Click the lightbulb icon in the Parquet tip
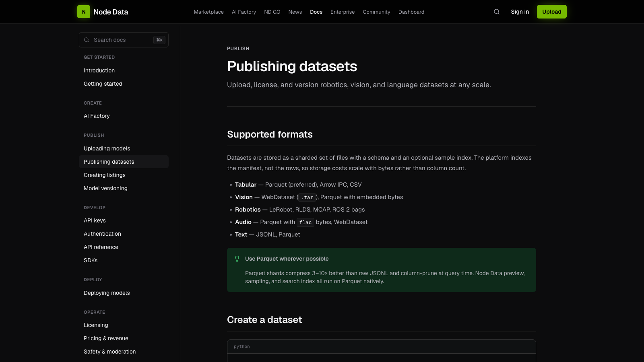The width and height of the screenshot is (644, 362). (237, 259)
